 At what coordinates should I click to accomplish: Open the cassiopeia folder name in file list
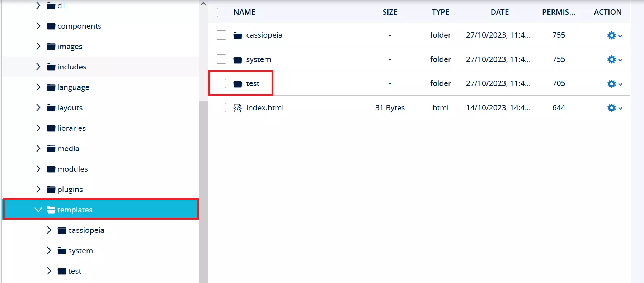(264, 35)
